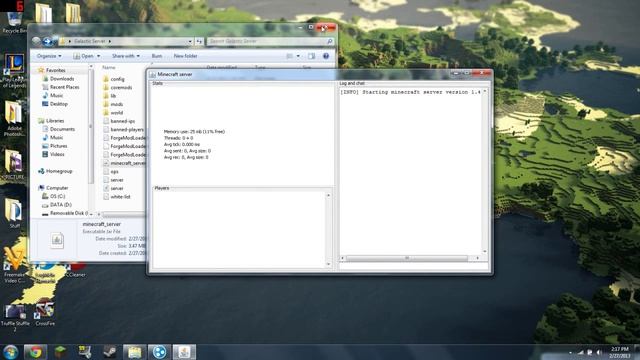Click the Explorer help question mark icon
Viewport: 640px width, 360px height.
(326, 56)
